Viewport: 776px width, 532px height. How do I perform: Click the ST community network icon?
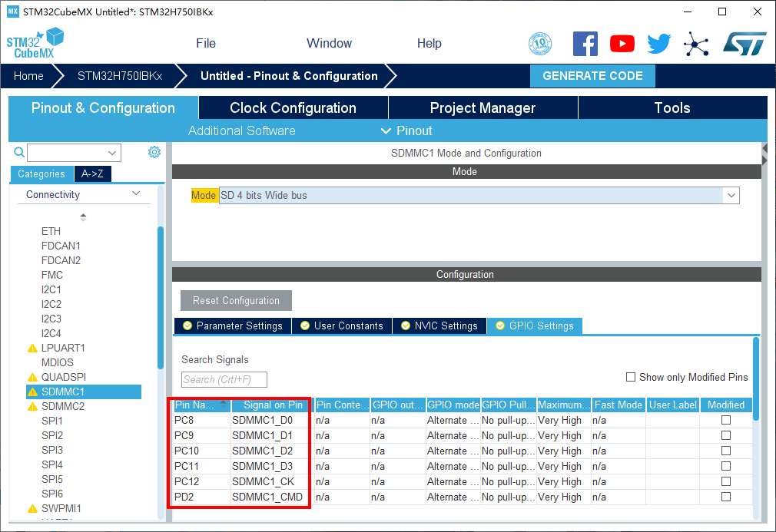tap(696, 44)
